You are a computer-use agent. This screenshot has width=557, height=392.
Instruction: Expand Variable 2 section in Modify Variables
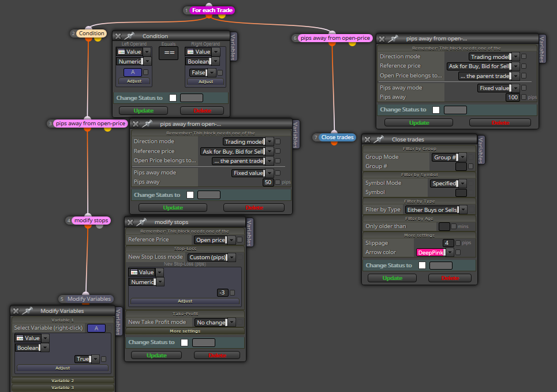click(63, 380)
